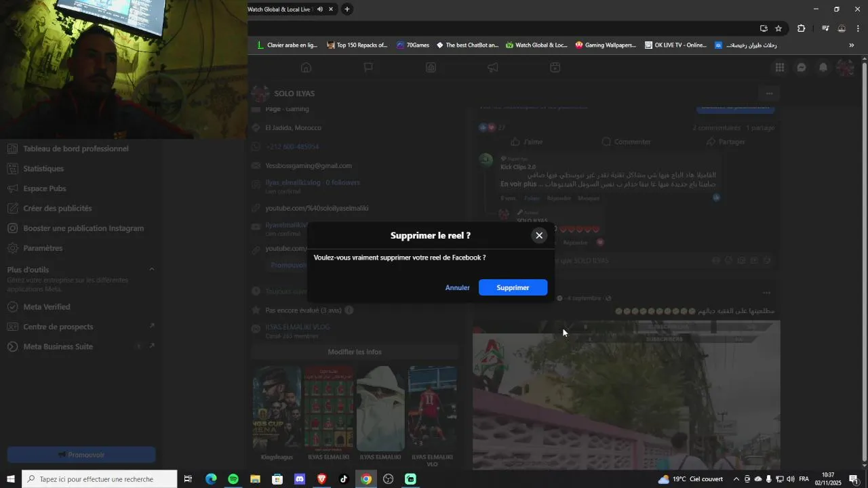Click the Partager button on post
The height and width of the screenshot is (488, 868).
tap(726, 142)
